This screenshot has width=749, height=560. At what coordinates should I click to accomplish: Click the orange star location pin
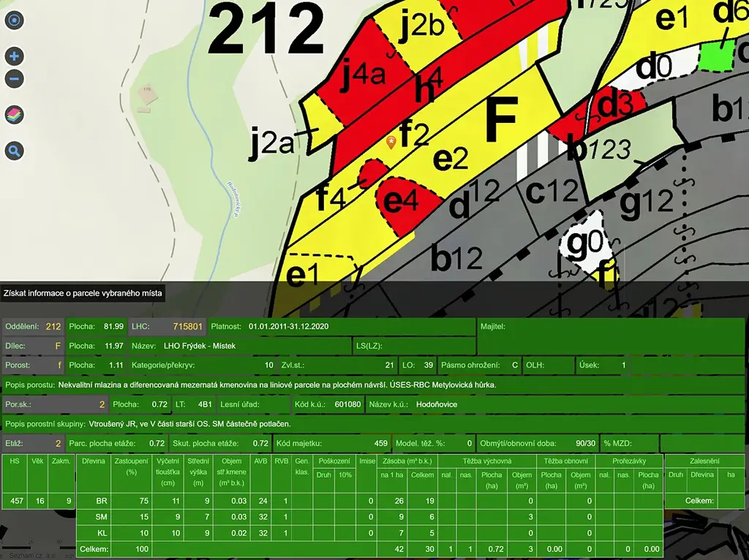[392, 142]
